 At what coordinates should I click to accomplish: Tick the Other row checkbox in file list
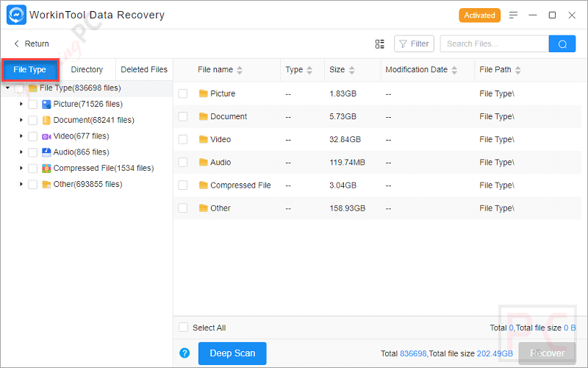click(x=182, y=208)
